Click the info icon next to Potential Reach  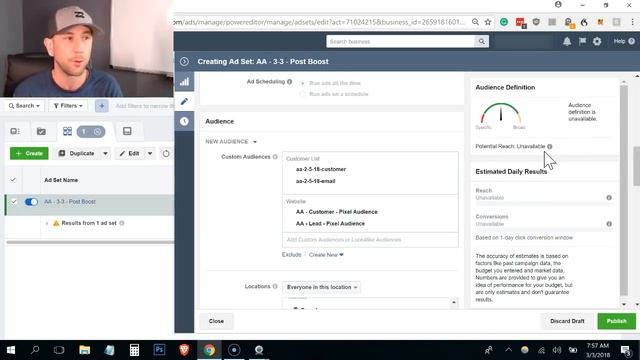(x=550, y=147)
